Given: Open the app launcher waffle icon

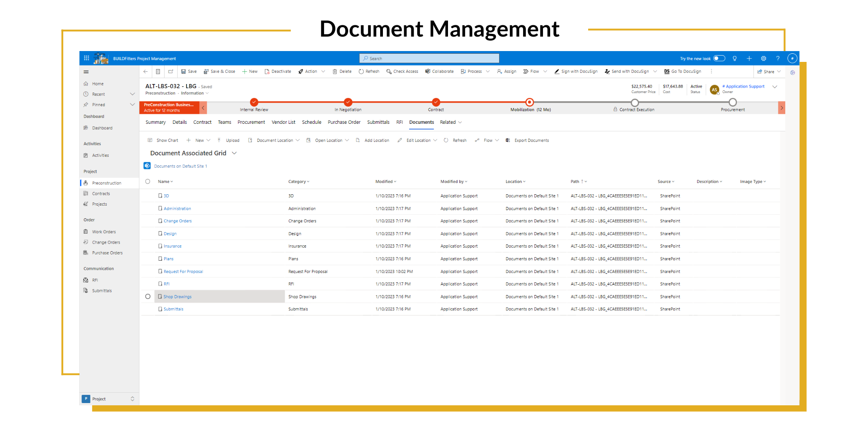Looking at the screenshot, I should point(86,58).
